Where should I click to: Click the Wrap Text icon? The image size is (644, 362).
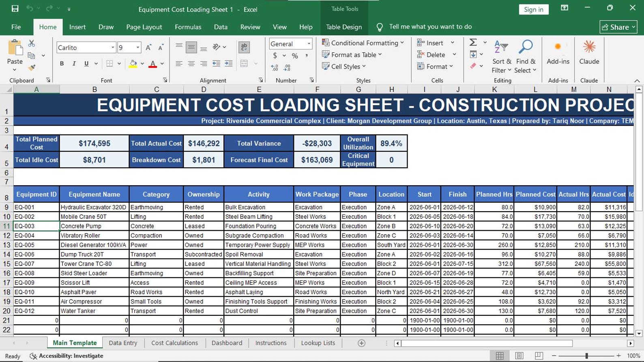[x=244, y=47]
